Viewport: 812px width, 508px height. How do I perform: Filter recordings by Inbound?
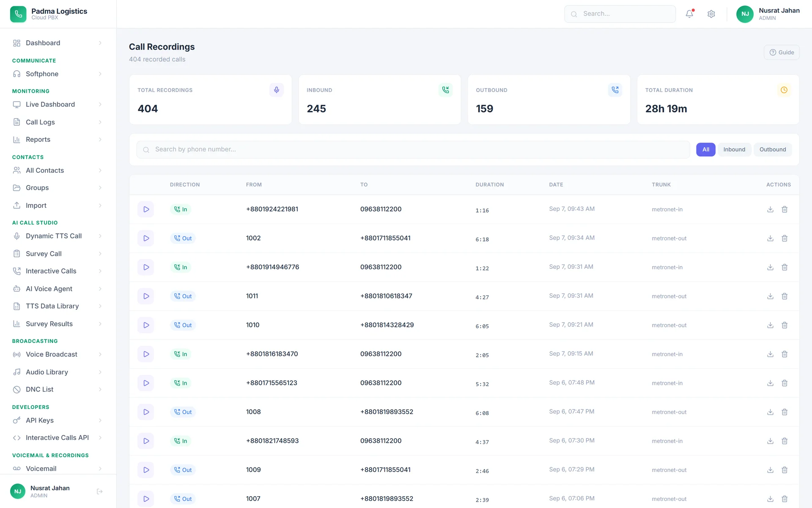(734, 149)
